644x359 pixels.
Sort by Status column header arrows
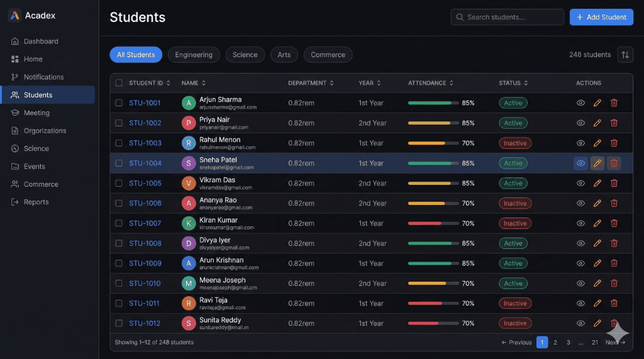coord(526,83)
